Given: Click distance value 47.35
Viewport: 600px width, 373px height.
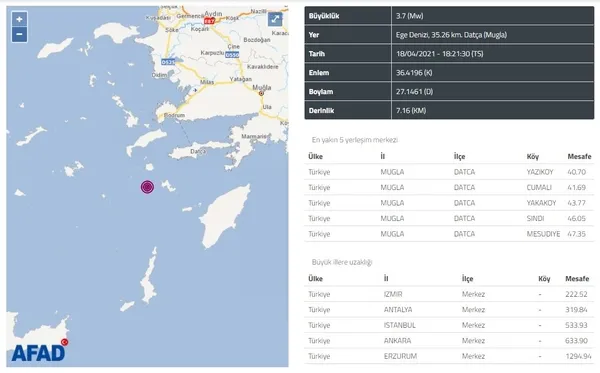Looking at the screenshot, I should click(x=576, y=234).
